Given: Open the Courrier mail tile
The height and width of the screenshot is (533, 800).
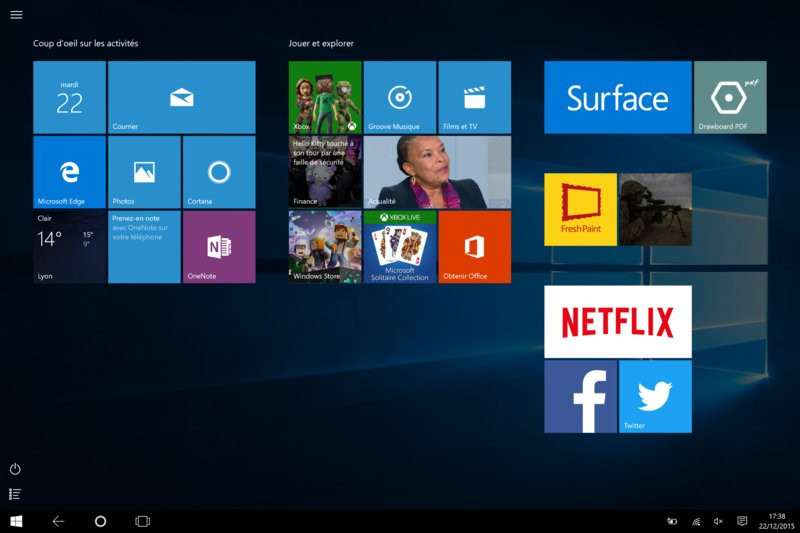Looking at the screenshot, I should [x=182, y=97].
